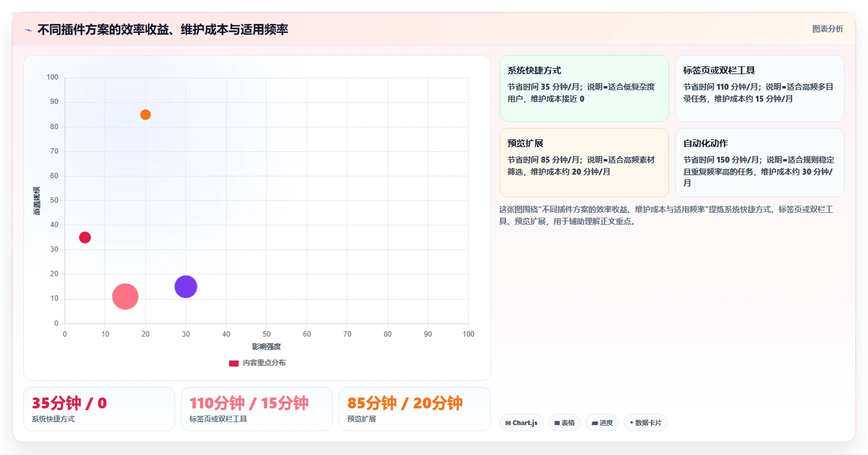Click the 110分钟 / 15分钟 stat card

257,409
